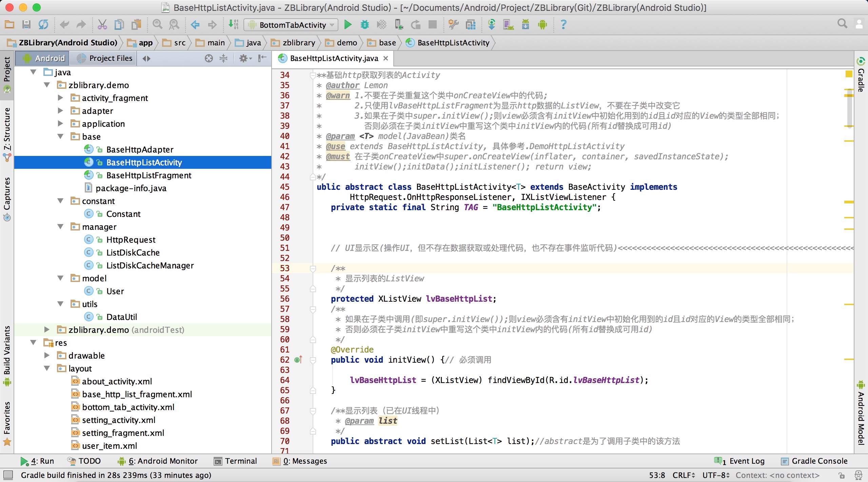
Task: Toggle code folding at line 53
Action: (313, 268)
